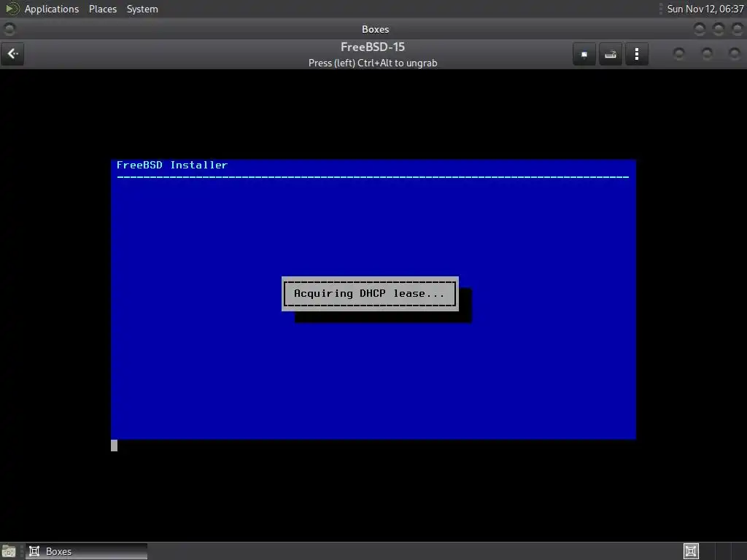The height and width of the screenshot is (560, 747).
Task: Open the keyboard shortcuts send-keys button
Action: (611, 54)
